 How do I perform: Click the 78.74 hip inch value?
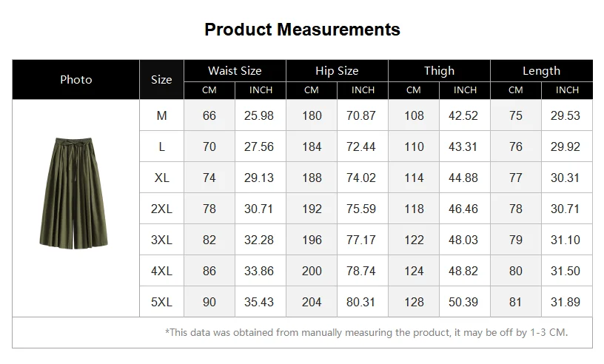[361, 271]
